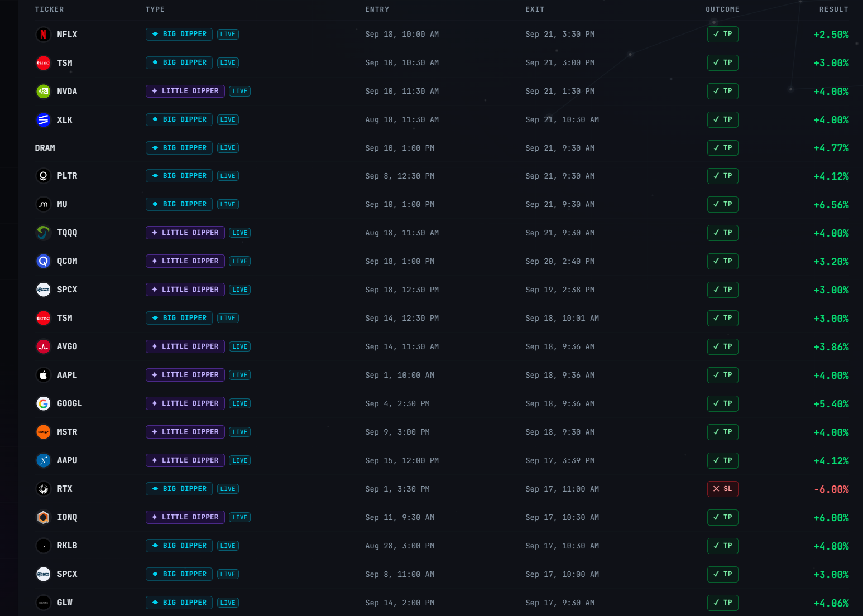Click the SPCX logo in the Little Dipper row
The height and width of the screenshot is (616, 863).
44,290
